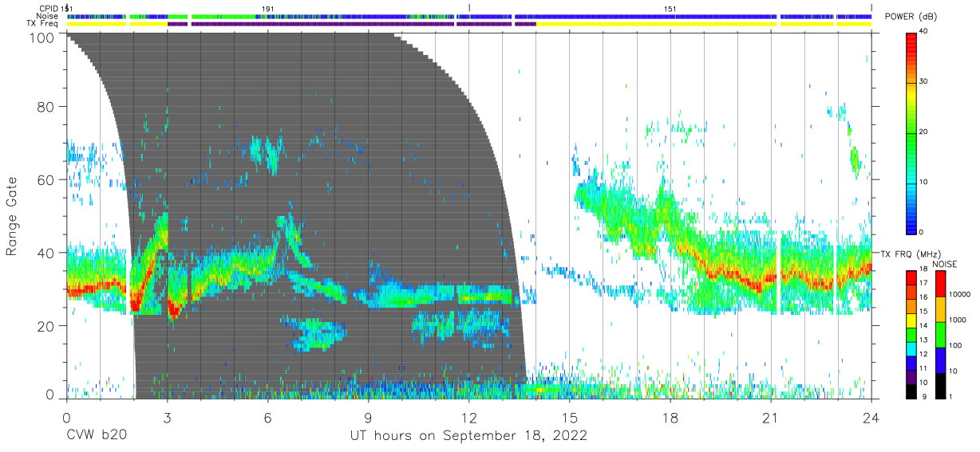Click x-axis tick label '24'
Screen dimensions: 980x452
click(x=871, y=418)
